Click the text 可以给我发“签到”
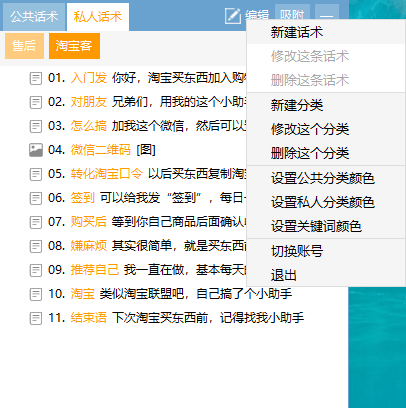This screenshot has height=408, width=406. (152, 198)
